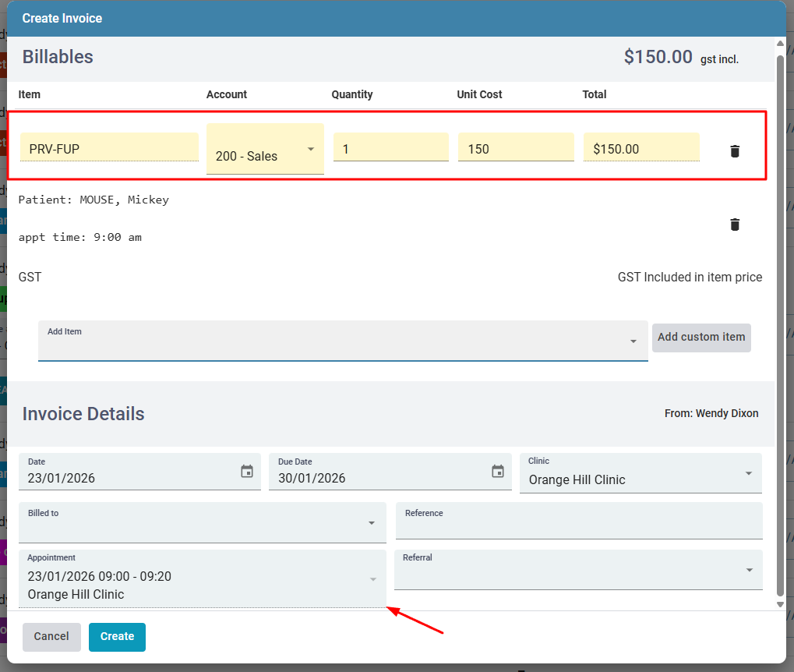794x672 pixels.
Task: Open the Add Item dropdown
Action: pos(633,341)
